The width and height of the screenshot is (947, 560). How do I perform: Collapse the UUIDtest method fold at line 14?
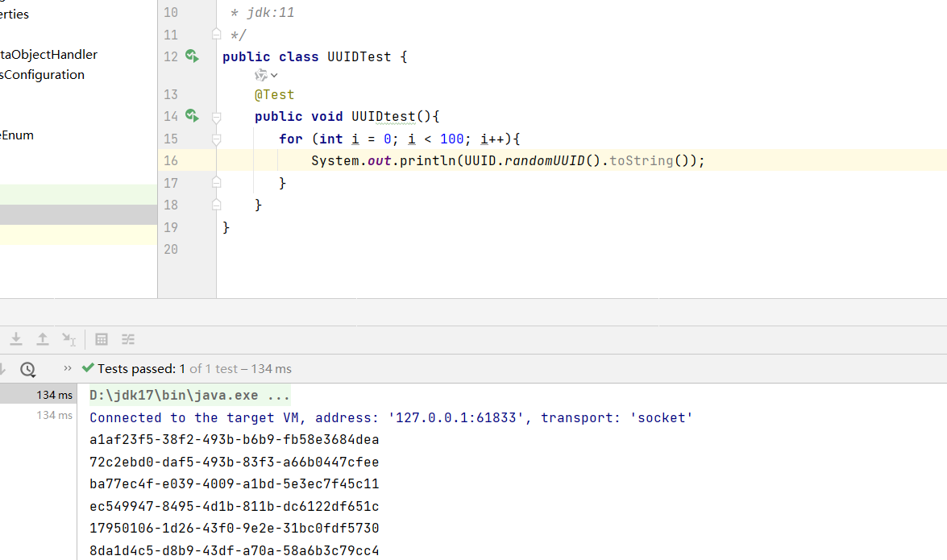pyautogui.click(x=216, y=117)
